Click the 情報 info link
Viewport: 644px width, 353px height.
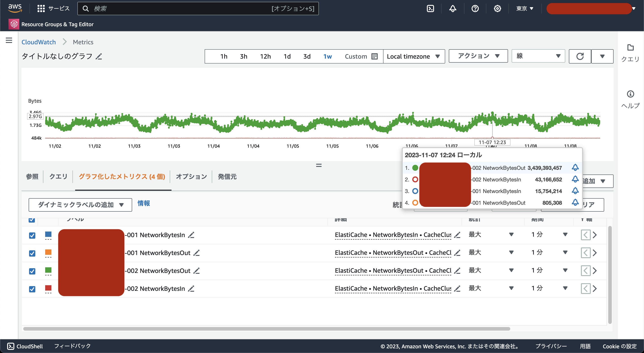[144, 203]
